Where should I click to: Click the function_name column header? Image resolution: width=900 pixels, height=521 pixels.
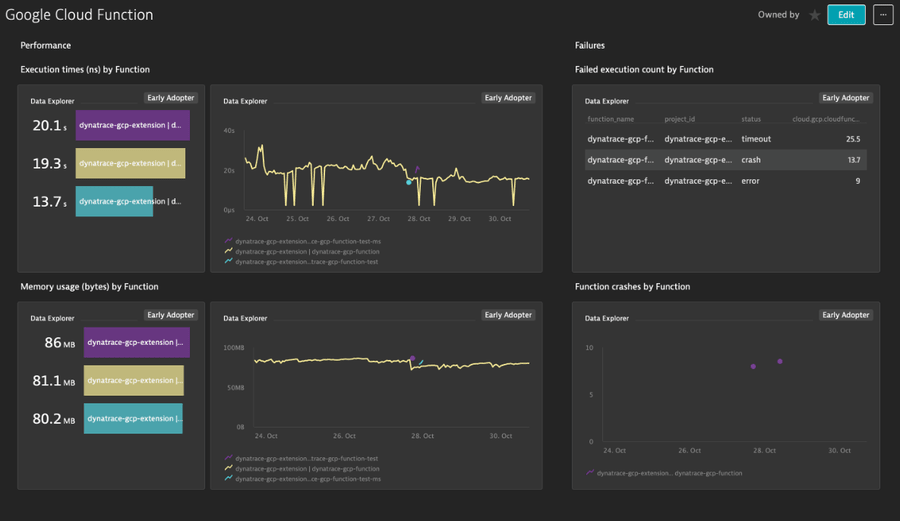coord(611,119)
